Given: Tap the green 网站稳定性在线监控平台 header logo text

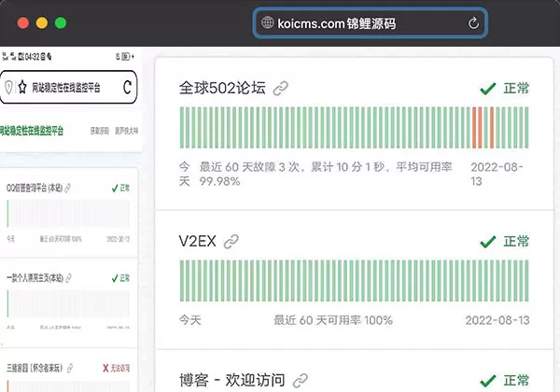Looking at the screenshot, I should pos(32,131).
